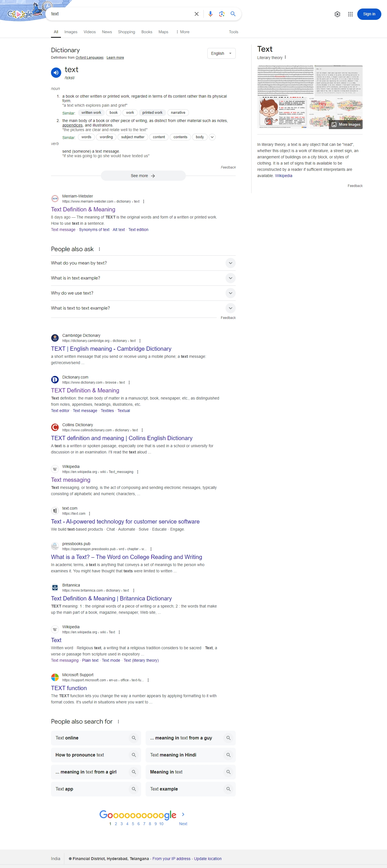Open the Google apps grid
The height and width of the screenshot is (868, 387).
350,14
